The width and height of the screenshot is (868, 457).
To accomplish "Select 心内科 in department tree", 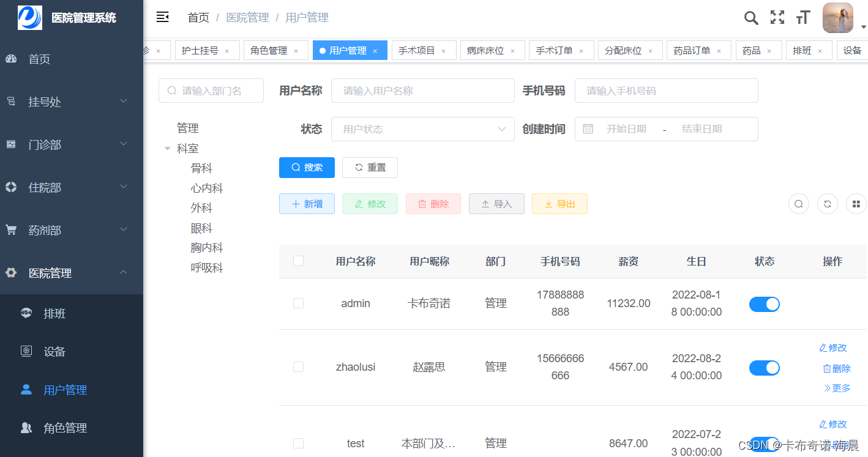I will (207, 188).
